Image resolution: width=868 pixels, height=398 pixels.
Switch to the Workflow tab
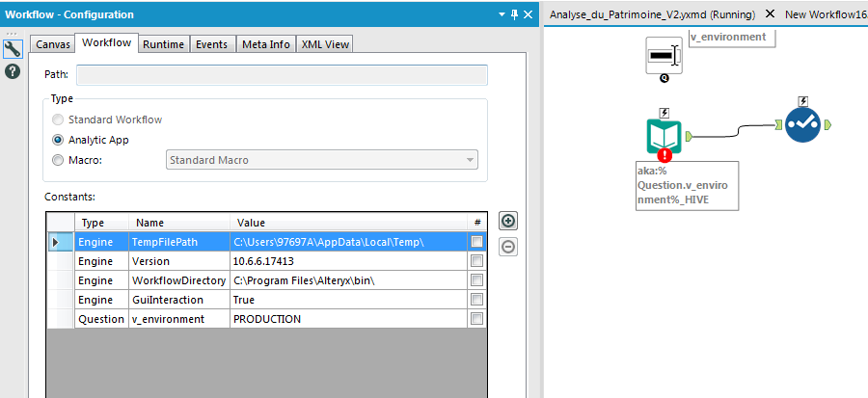[x=106, y=42]
